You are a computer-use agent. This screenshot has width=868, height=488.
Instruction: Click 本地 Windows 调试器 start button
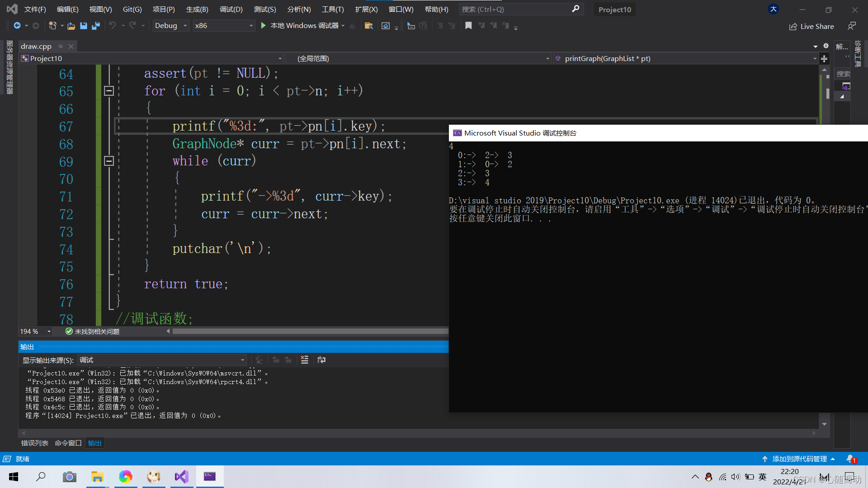click(304, 26)
